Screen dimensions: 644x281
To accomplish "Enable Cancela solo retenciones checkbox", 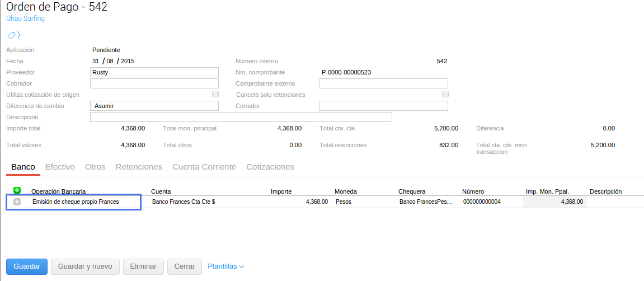I will point(445,95).
